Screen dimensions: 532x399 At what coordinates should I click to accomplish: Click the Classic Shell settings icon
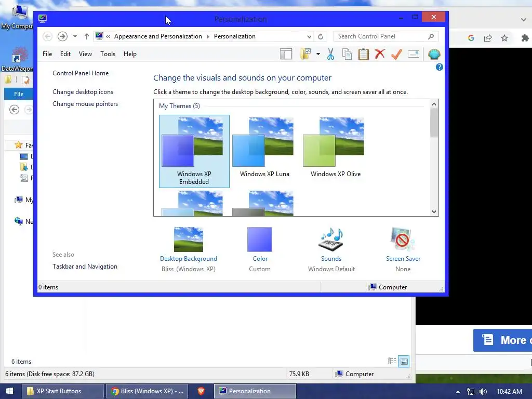434,54
